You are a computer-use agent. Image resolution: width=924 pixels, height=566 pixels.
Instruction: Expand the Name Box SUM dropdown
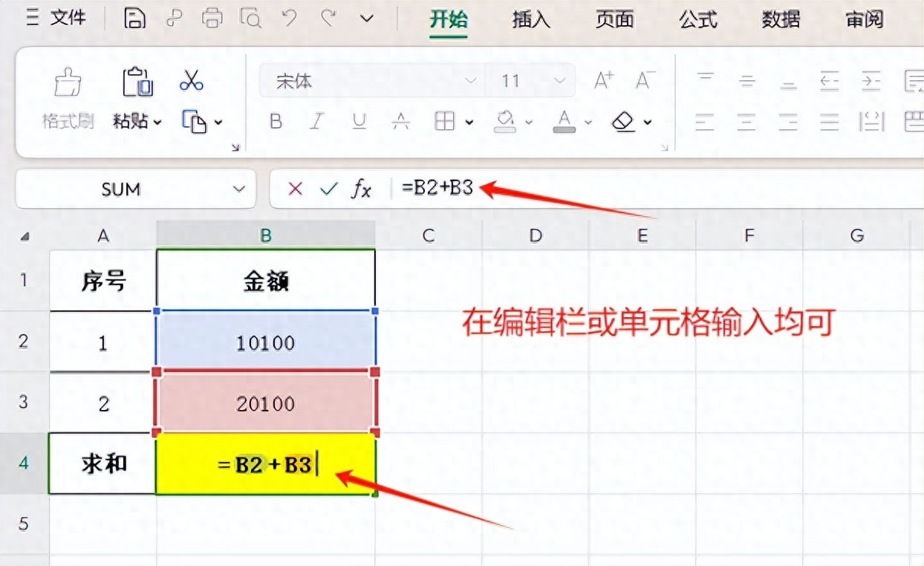[x=239, y=189]
